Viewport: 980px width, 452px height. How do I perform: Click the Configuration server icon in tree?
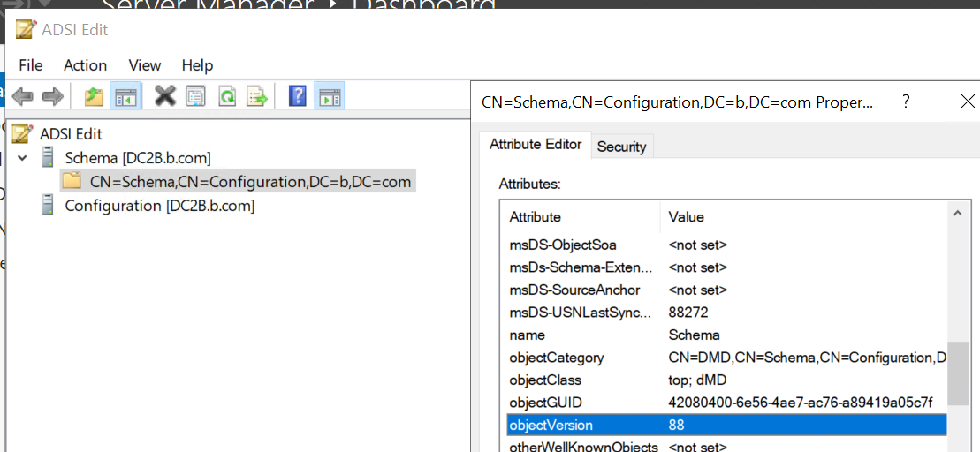(x=47, y=206)
